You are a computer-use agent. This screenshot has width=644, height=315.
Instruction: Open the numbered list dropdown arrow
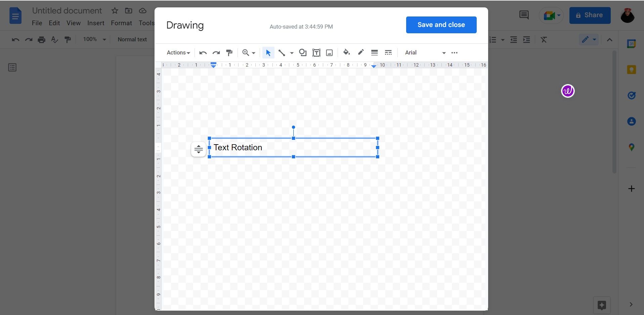click(x=503, y=40)
